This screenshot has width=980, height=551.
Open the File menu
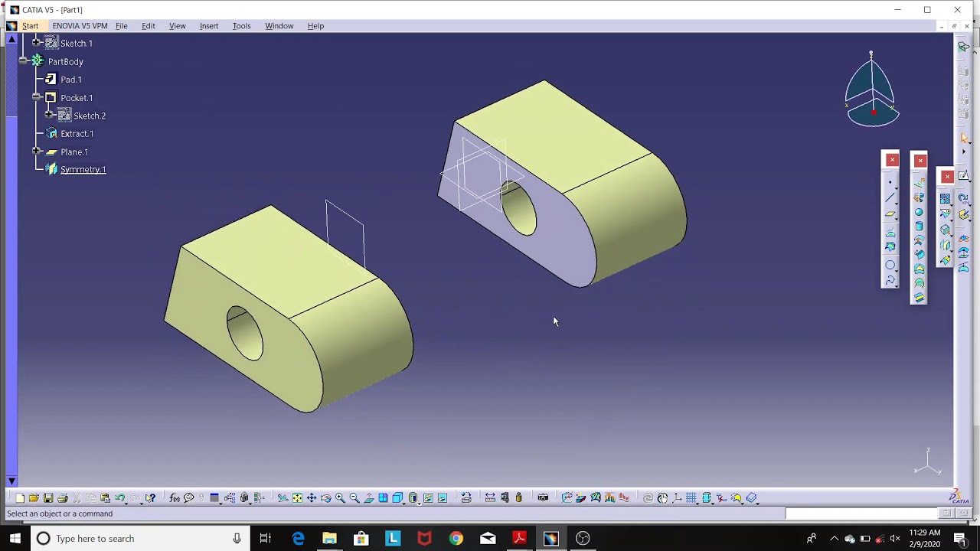tap(121, 26)
